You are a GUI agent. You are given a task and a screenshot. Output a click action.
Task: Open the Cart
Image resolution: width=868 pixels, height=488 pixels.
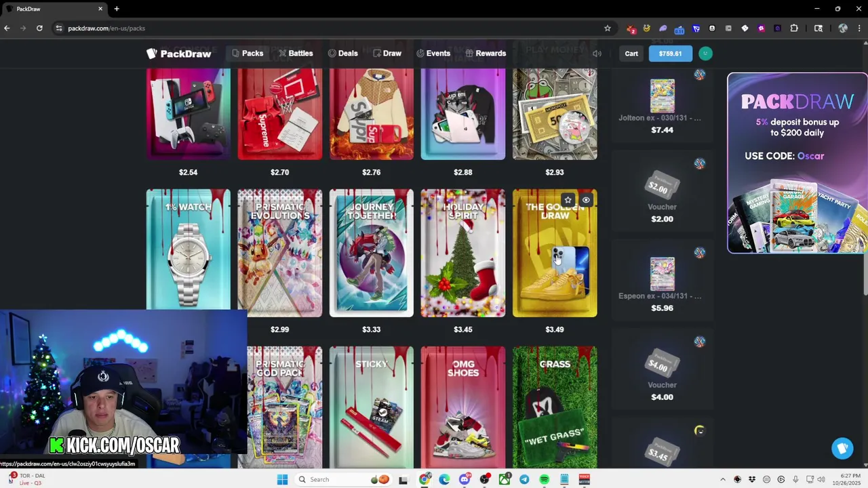click(x=631, y=54)
